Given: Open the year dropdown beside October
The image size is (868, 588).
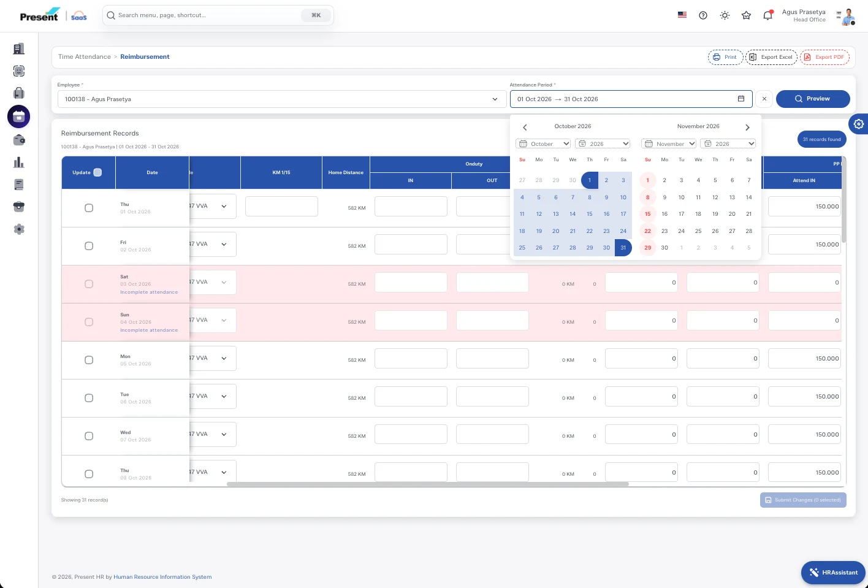Looking at the screenshot, I should [x=603, y=143].
